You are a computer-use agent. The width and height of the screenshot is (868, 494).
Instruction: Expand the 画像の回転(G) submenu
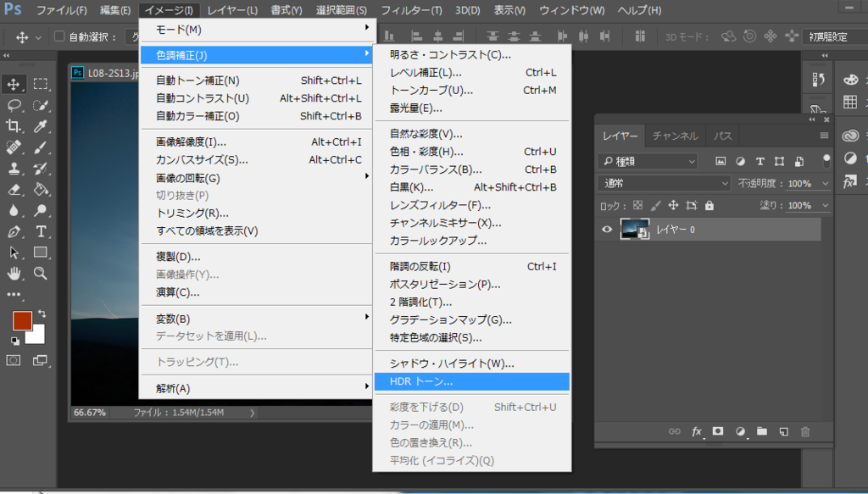pyautogui.click(x=257, y=178)
